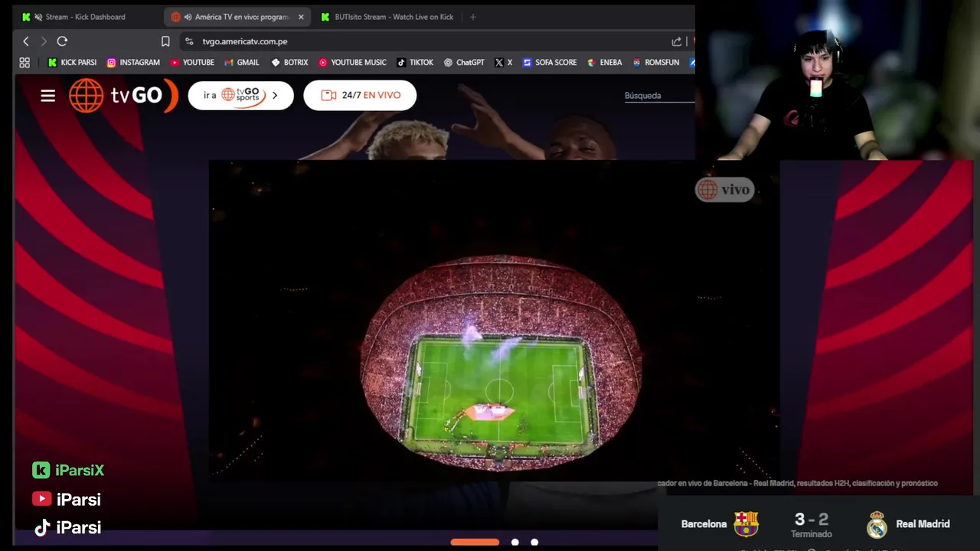Click the share page icon
This screenshot has height=551, width=980.
tap(676, 41)
